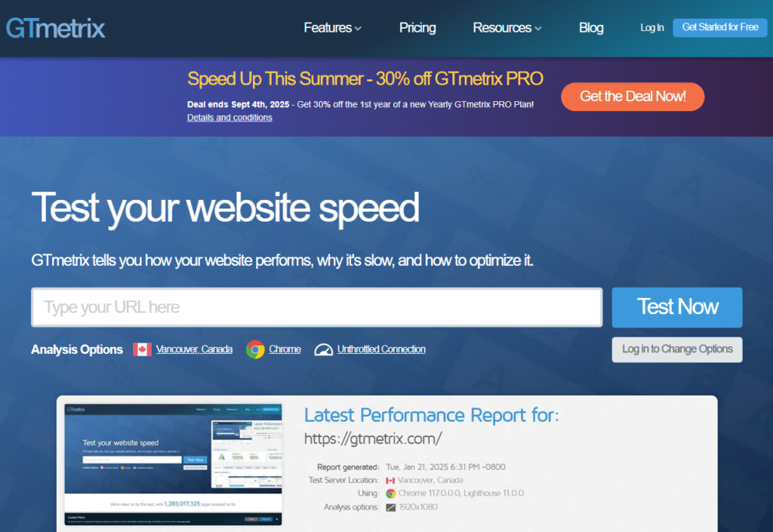Viewport: 773px width, 532px height.
Task: Open the Details and conditions link
Action: (229, 118)
